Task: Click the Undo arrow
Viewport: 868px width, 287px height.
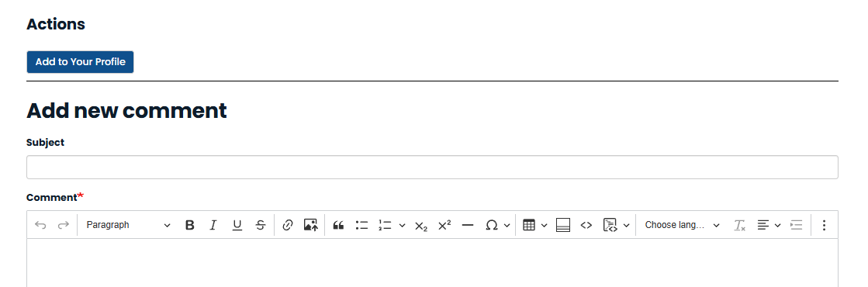Action: (x=40, y=225)
